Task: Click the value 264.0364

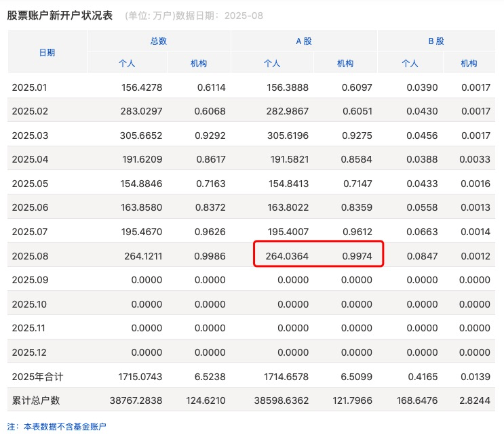Action: (287, 256)
